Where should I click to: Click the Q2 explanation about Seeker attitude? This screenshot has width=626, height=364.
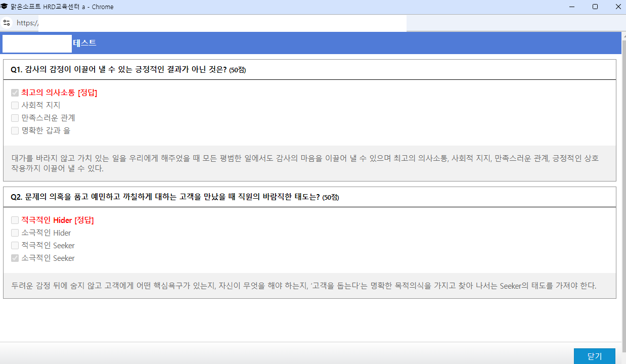pyautogui.click(x=303, y=286)
